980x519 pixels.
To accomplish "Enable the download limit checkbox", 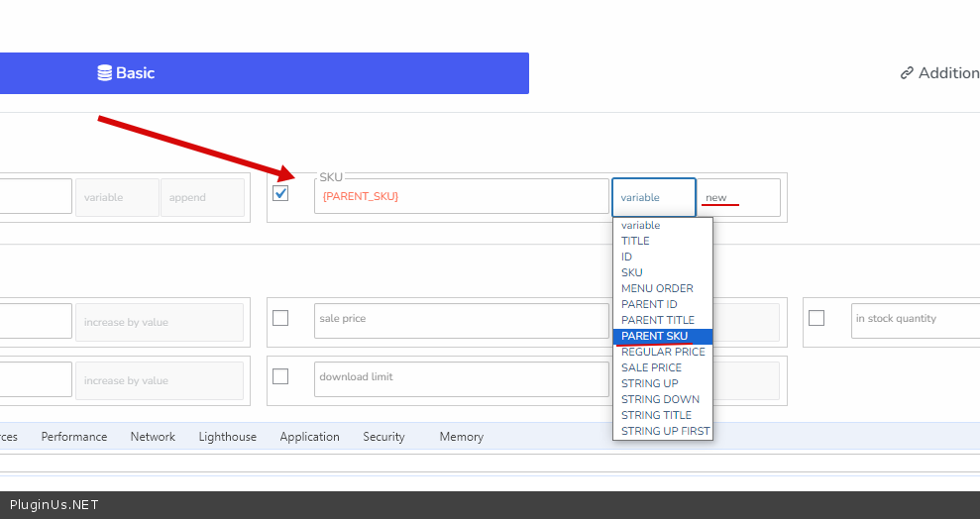I will tap(280, 376).
